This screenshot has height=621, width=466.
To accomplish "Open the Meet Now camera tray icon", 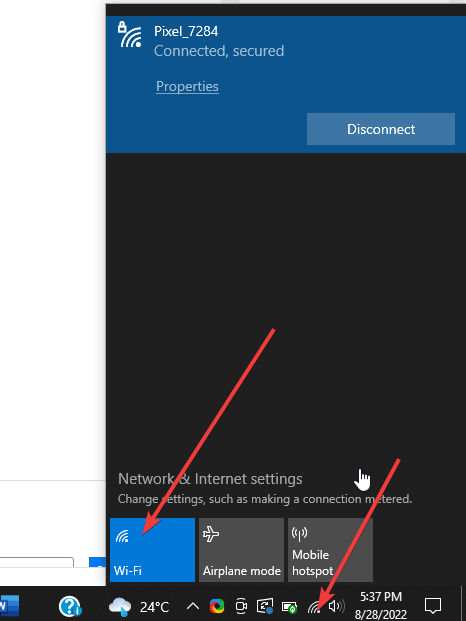I will [241, 606].
